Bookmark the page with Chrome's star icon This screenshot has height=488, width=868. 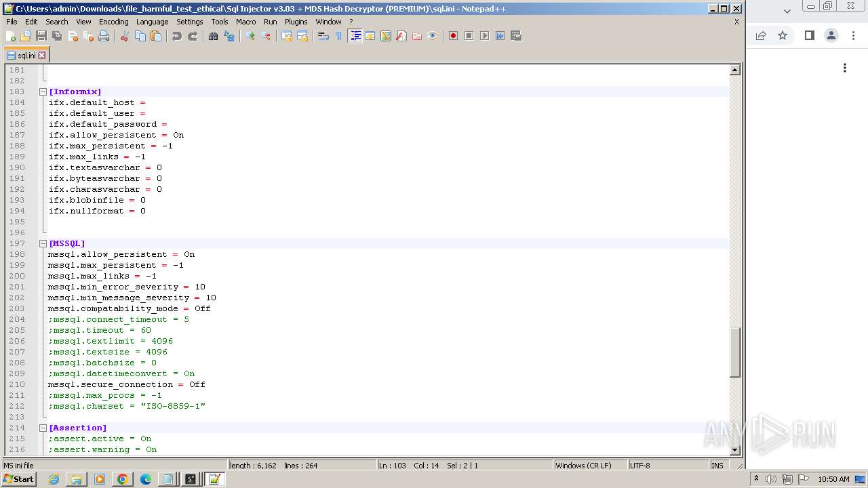[783, 35]
